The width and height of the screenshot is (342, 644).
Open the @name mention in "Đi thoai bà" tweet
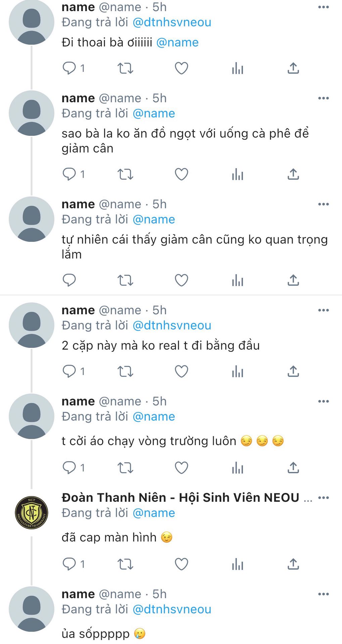[178, 43]
